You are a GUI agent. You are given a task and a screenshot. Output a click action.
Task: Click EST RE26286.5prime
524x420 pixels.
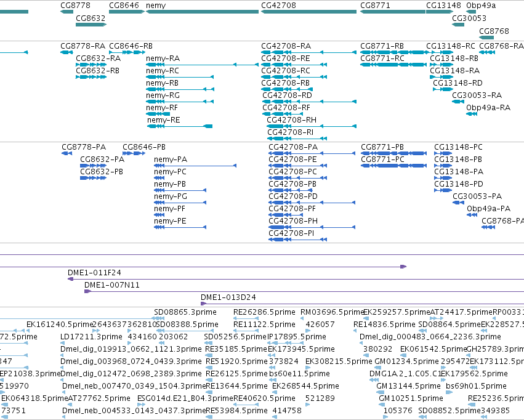pos(264,312)
